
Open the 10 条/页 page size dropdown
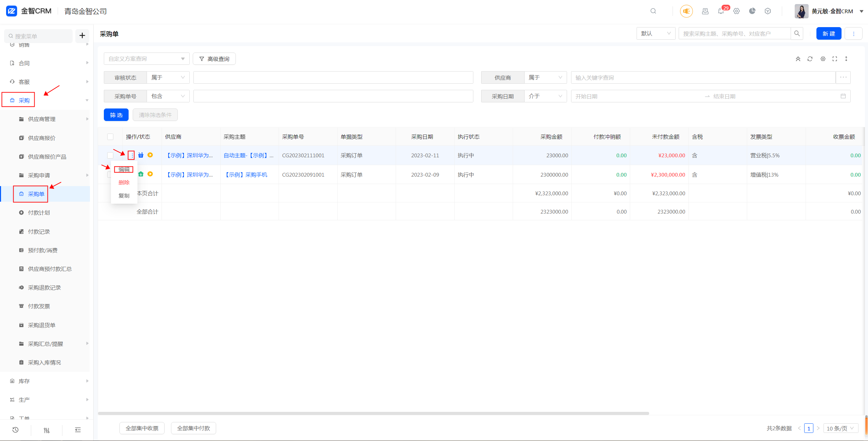click(x=840, y=428)
